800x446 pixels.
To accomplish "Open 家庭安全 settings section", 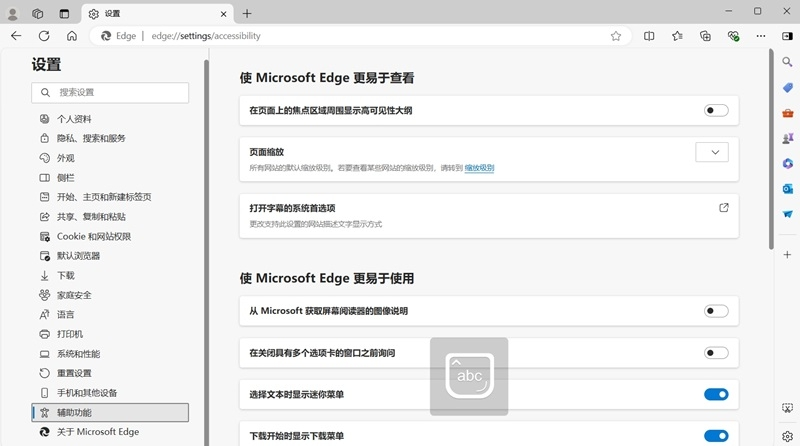I will pyautogui.click(x=110, y=295).
